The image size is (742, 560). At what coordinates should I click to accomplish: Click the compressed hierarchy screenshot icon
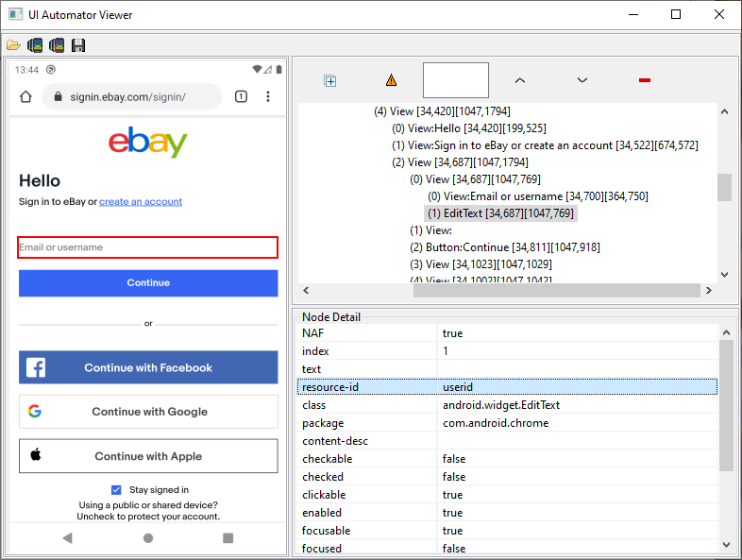57,45
